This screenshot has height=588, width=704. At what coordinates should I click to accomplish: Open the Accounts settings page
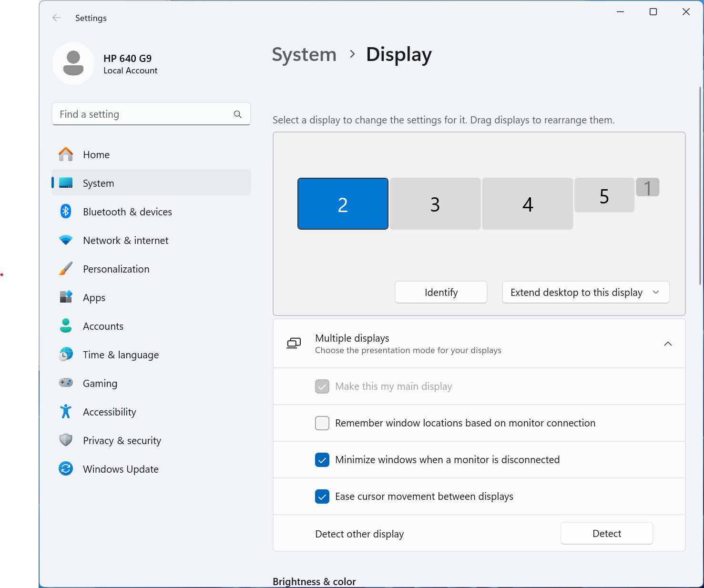pos(103,326)
